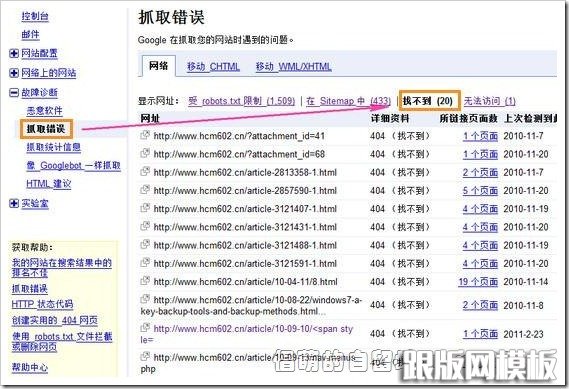Open the 无法访问 (1) filter link

(x=490, y=101)
